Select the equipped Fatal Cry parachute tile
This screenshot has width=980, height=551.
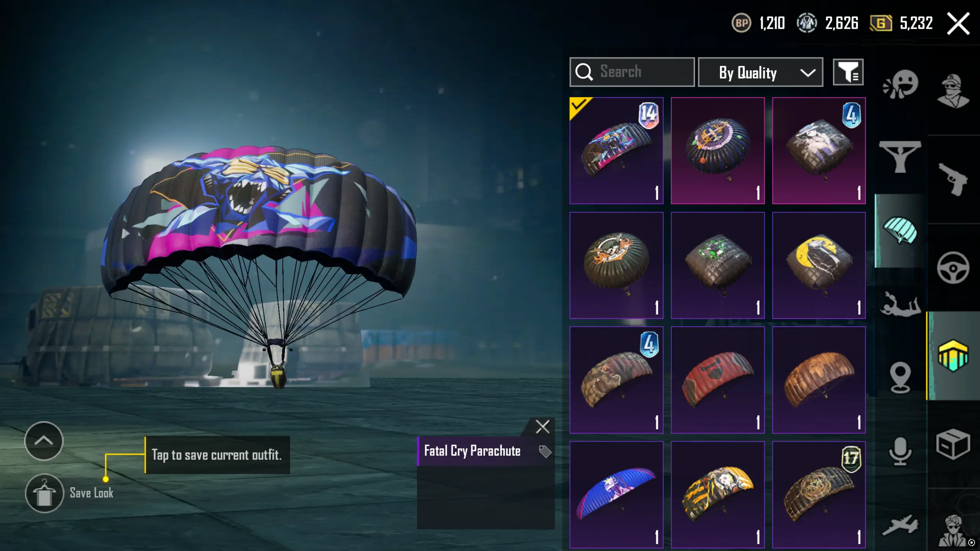point(616,150)
